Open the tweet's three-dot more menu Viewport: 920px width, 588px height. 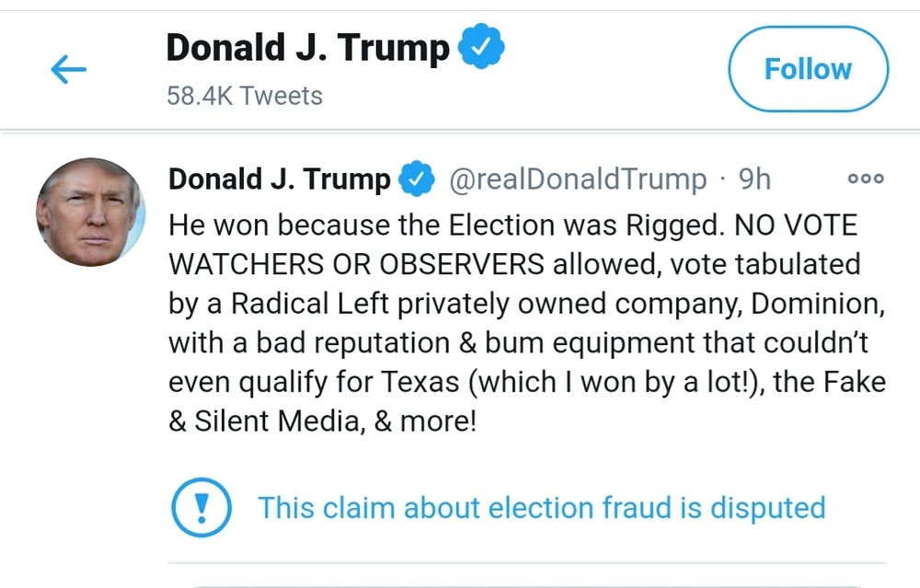[x=866, y=179]
